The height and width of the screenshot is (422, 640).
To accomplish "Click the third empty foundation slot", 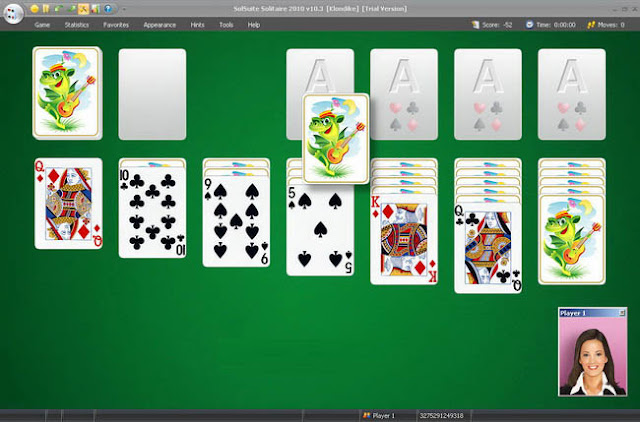I will (x=488, y=94).
